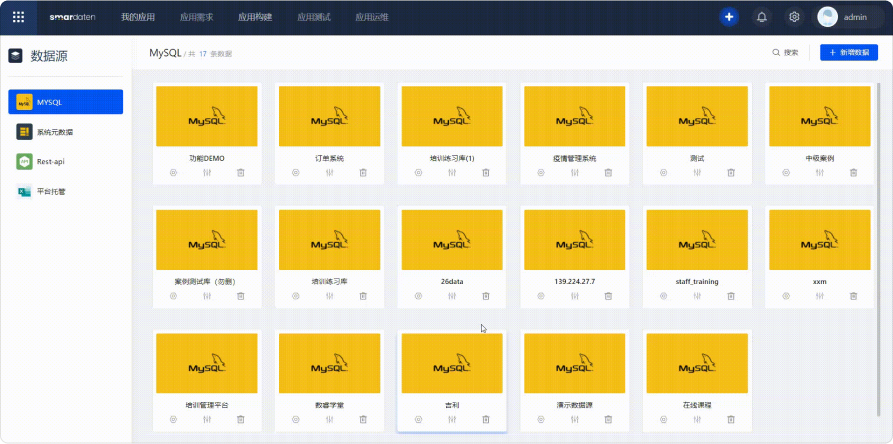
Task: Select 平台托管 in the sidebar
Action: pyautogui.click(x=51, y=191)
